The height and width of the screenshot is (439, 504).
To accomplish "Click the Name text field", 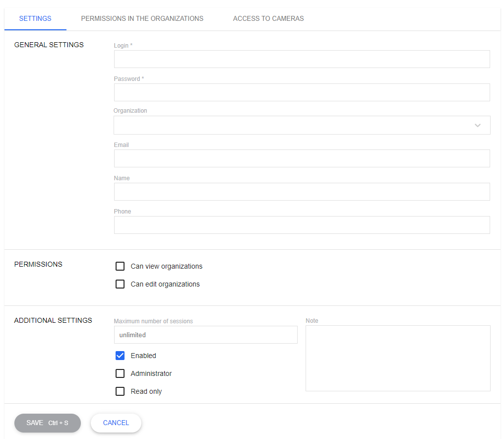I will [302, 191].
